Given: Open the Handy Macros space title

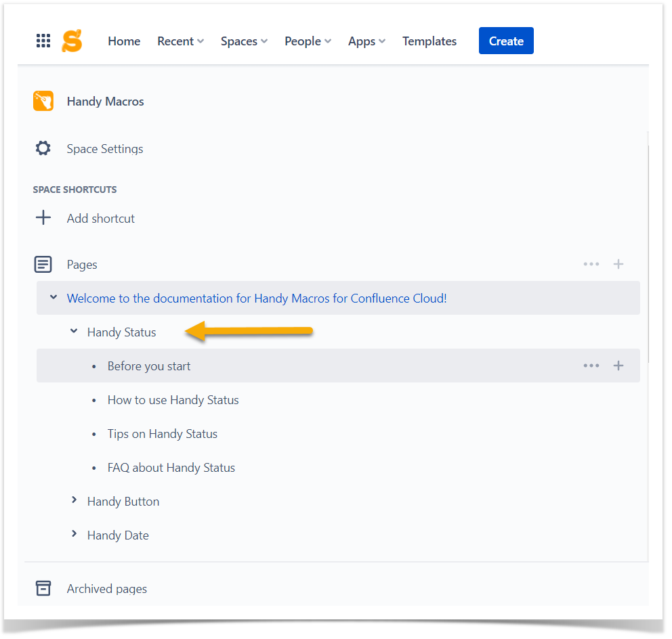Looking at the screenshot, I should point(106,102).
